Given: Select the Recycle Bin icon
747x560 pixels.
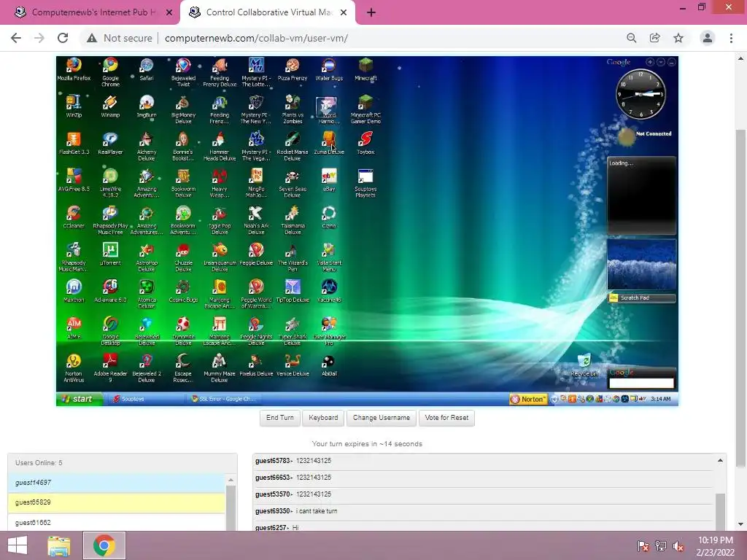Looking at the screenshot, I should tap(584, 365).
